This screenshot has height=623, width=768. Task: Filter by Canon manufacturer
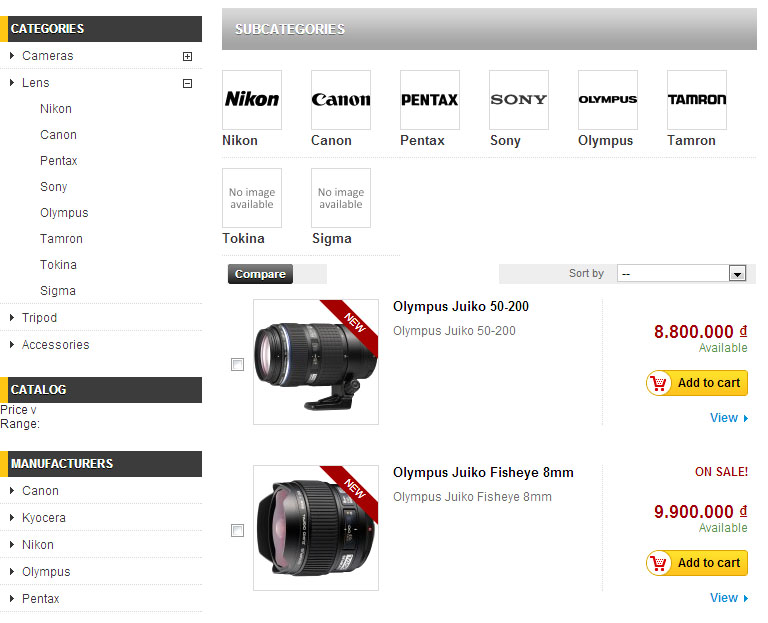pos(40,491)
